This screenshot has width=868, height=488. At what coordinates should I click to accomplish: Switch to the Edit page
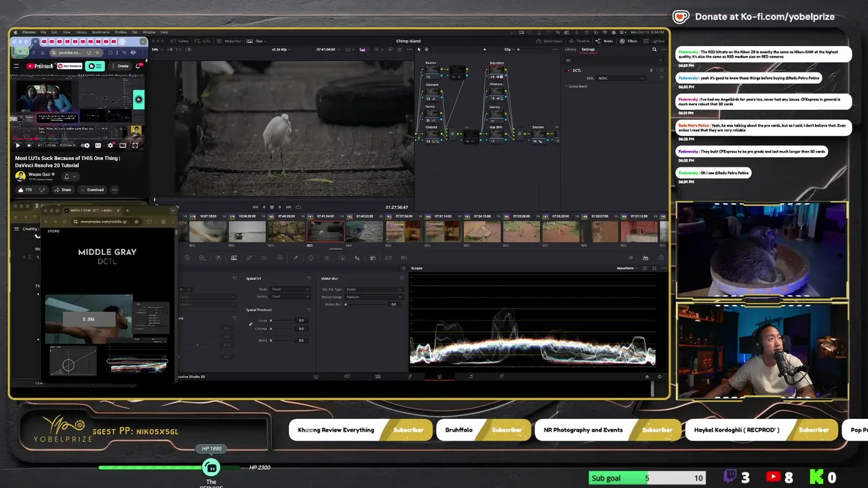click(378, 376)
